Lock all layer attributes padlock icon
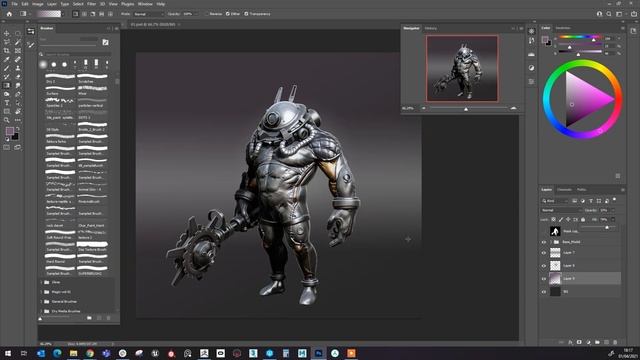 pos(583,220)
